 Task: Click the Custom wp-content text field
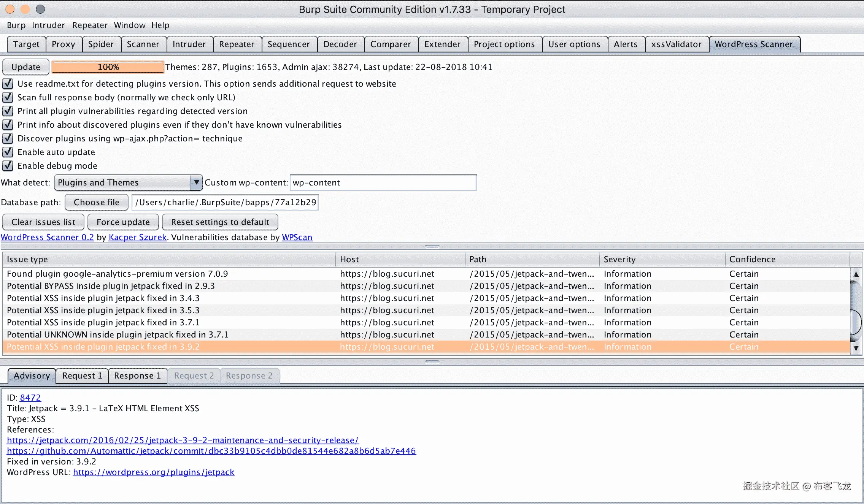pos(383,182)
